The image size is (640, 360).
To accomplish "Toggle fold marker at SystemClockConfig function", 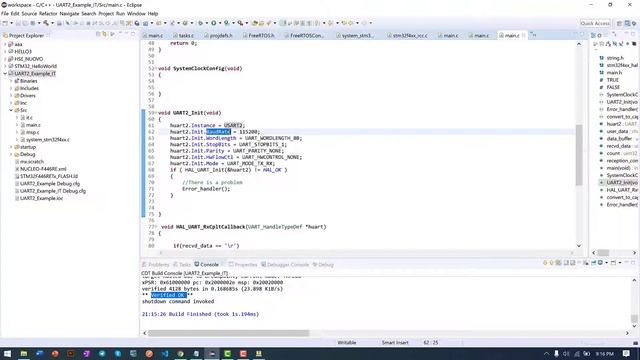I will 156,69.
